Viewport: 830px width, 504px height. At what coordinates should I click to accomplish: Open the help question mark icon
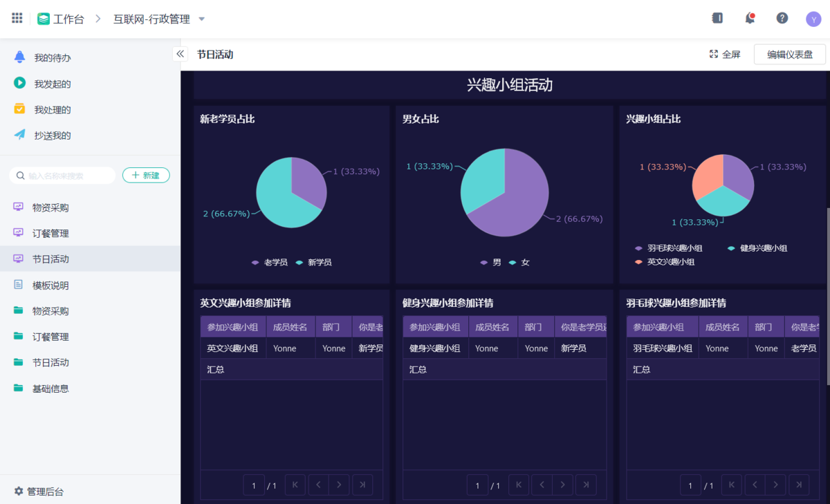[782, 18]
